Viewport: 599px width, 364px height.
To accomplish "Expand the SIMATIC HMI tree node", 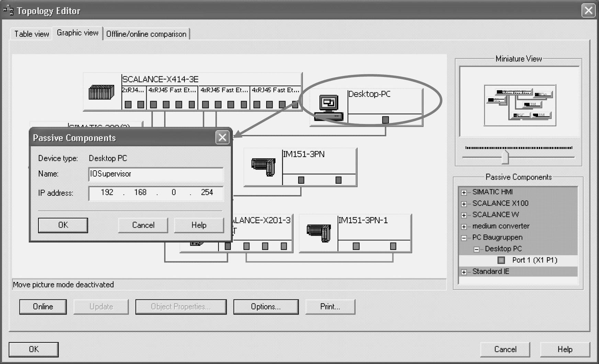I will pyautogui.click(x=464, y=193).
